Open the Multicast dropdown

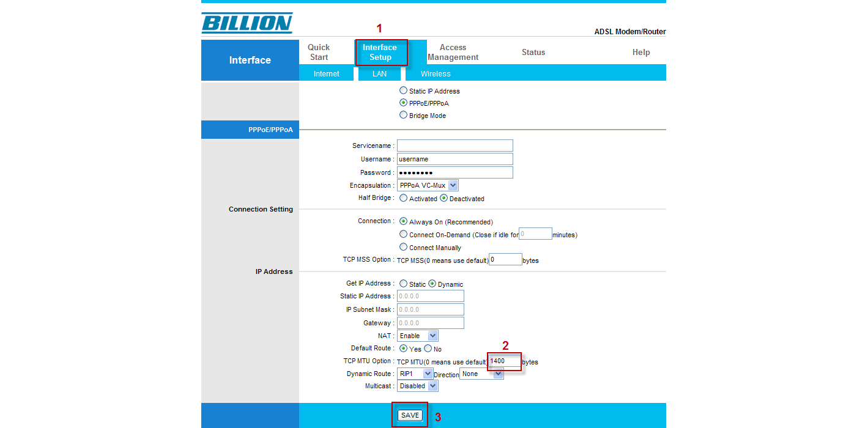pos(418,386)
